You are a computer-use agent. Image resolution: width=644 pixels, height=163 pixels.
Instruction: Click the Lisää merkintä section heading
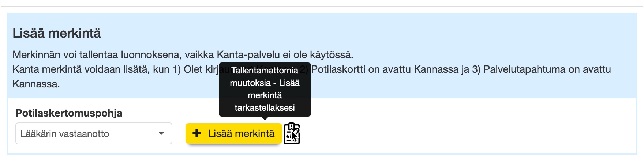[57, 34]
